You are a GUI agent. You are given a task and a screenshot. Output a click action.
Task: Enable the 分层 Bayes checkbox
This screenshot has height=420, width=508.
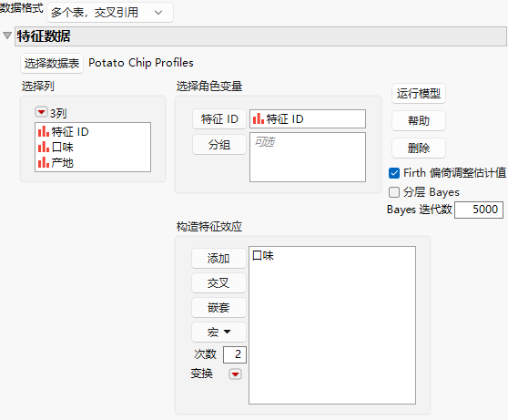coord(394,192)
